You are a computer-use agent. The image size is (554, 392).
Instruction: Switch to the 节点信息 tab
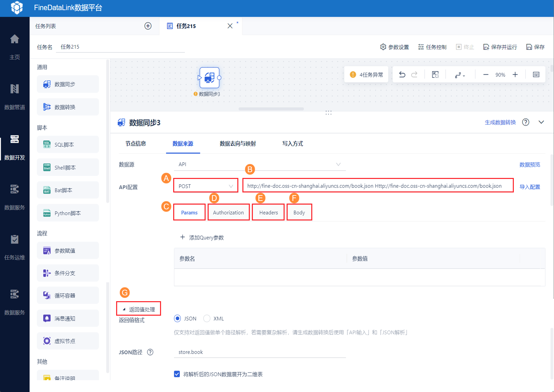(x=136, y=143)
